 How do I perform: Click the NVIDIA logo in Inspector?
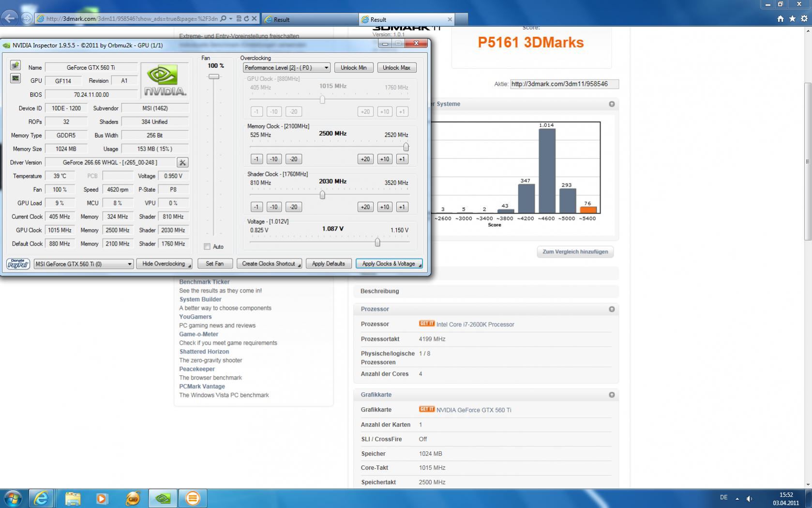(x=165, y=81)
